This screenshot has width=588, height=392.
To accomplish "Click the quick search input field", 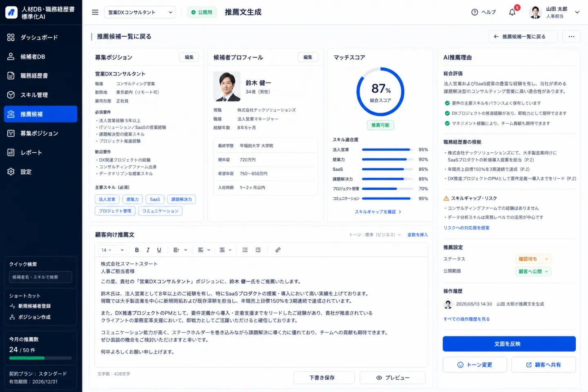I will (x=40, y=277).
